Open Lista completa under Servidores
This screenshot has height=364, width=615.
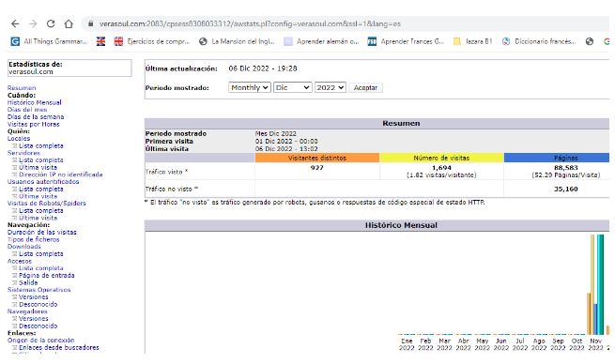[x=40, y=159]
